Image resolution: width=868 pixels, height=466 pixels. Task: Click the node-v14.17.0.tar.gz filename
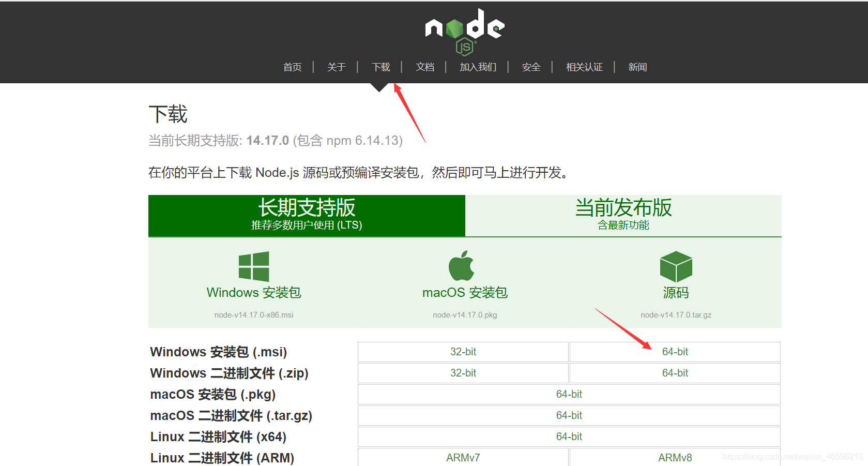tap(676, 315)
